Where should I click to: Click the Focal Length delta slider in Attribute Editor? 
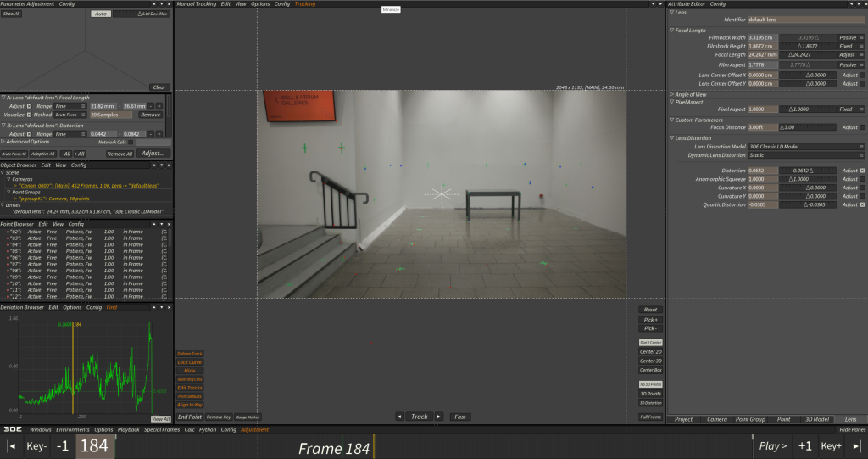point(808,55)
